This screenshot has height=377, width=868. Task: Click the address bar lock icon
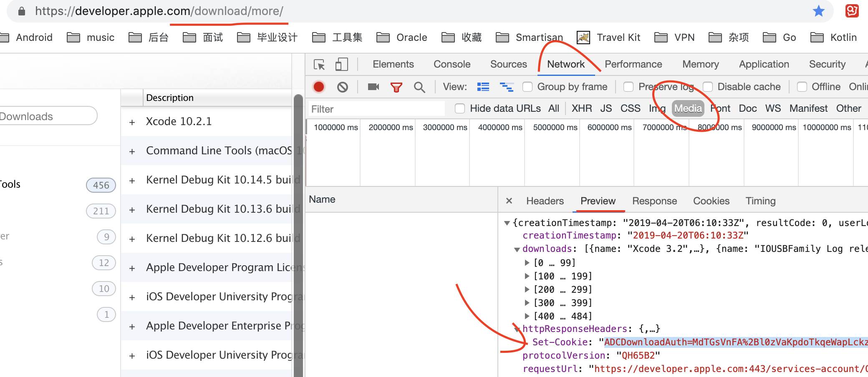(22, 11)
